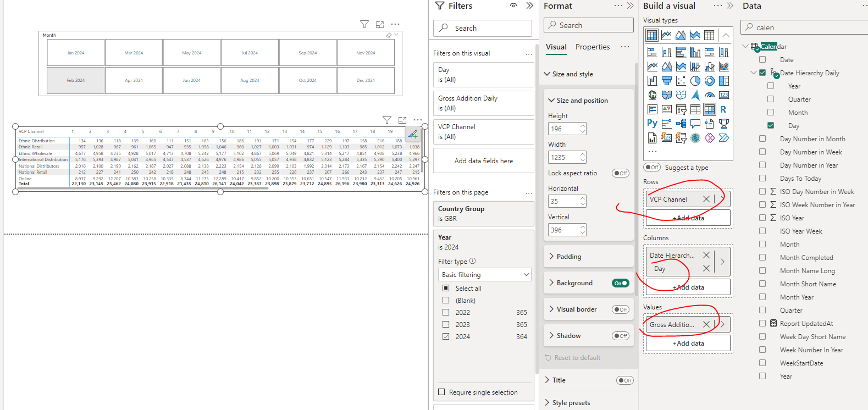Clear selections with the Month slicer eraser

389,35
